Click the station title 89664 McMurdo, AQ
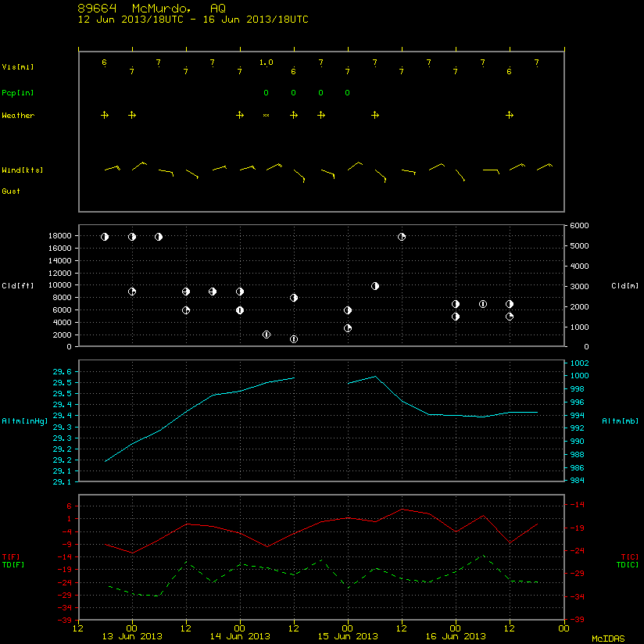The height and width of the screenshot is (644, 644). click(152, 9)
